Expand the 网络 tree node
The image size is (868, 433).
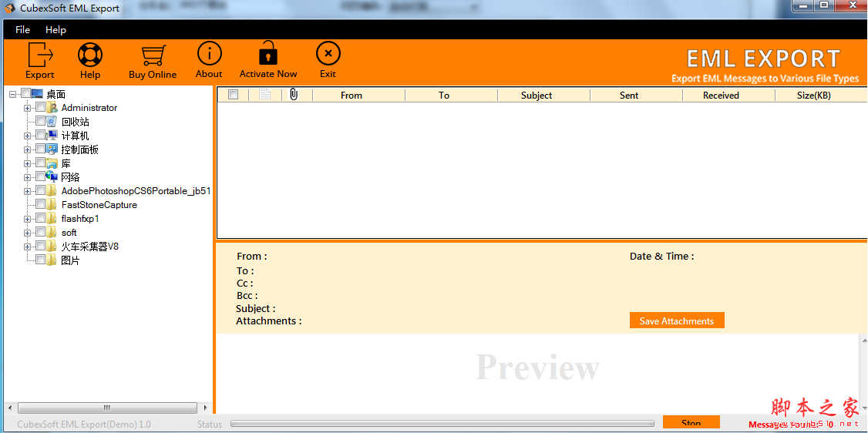point(27,177)
